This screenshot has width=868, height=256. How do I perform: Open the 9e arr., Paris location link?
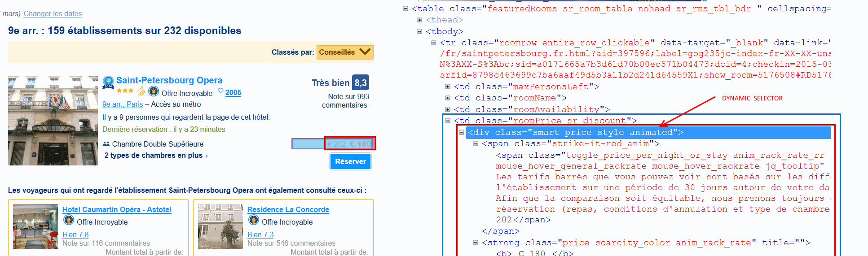[123, 104]
